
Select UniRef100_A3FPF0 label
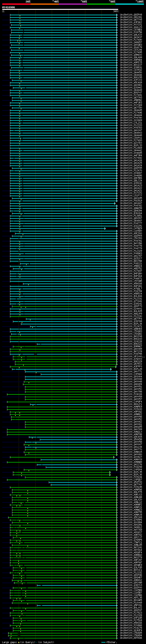pyautogui.click(x=131, y=366)
